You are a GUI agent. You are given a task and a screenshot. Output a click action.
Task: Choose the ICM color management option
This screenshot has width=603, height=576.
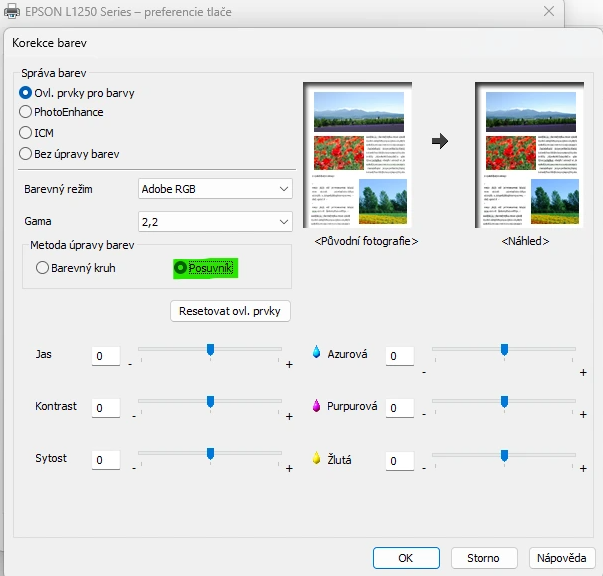[26, 132]
